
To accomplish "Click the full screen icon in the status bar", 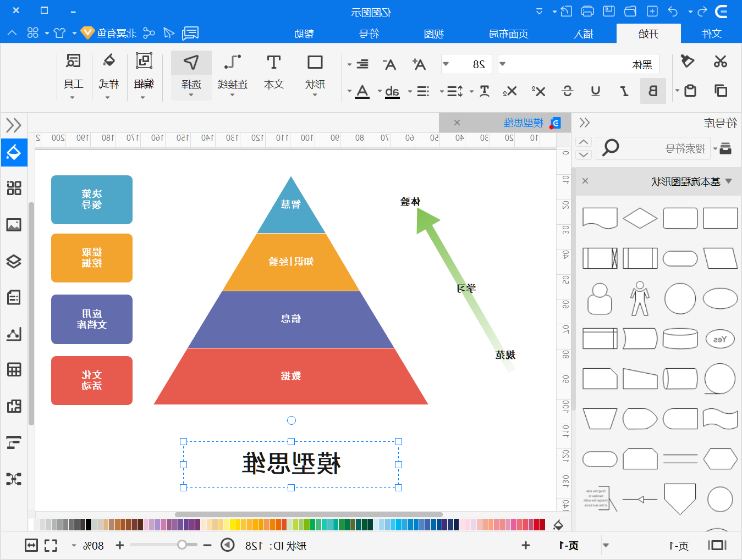I will (51, 545).
